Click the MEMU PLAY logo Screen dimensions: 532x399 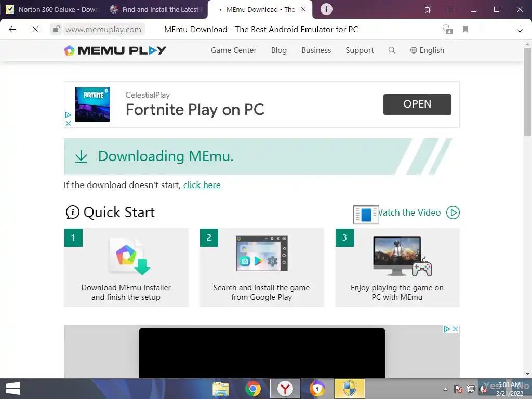pyautogui.click(x=115, y=50)
